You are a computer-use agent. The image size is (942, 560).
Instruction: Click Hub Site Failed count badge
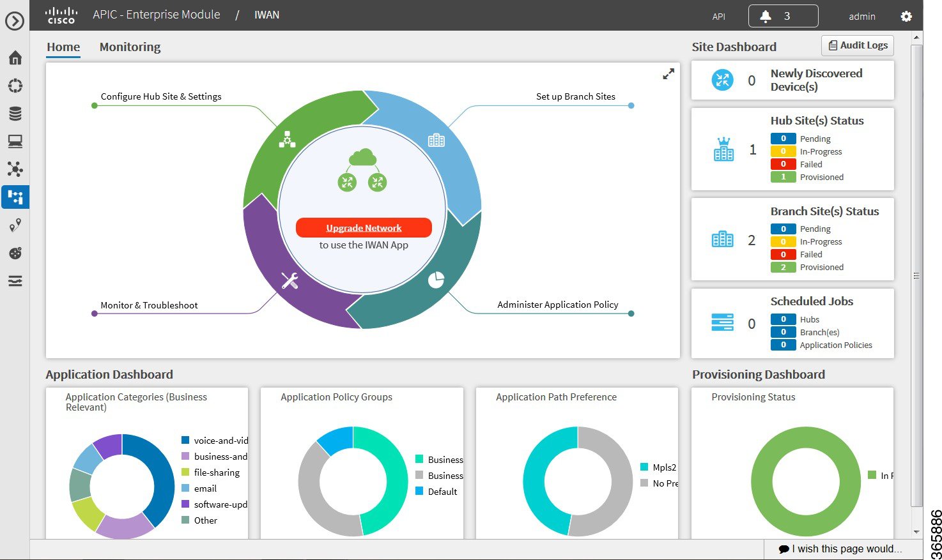(783, 164)
